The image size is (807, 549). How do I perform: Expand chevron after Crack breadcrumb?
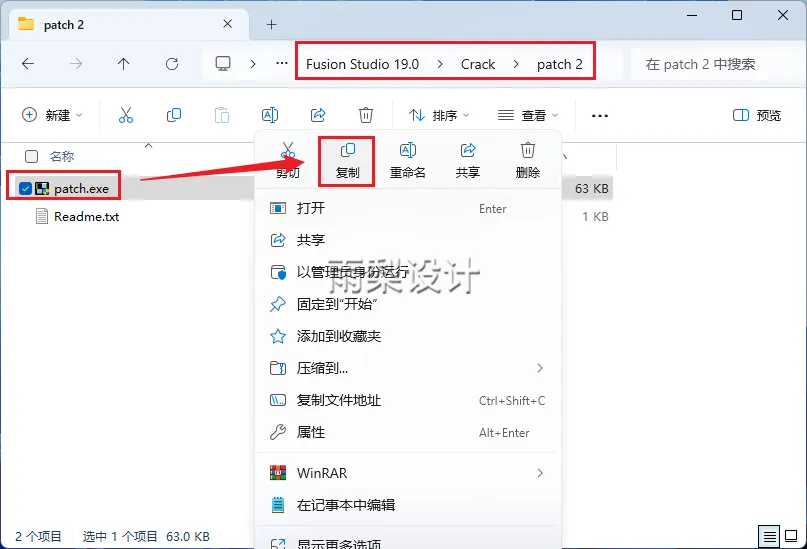pos(516,64)
